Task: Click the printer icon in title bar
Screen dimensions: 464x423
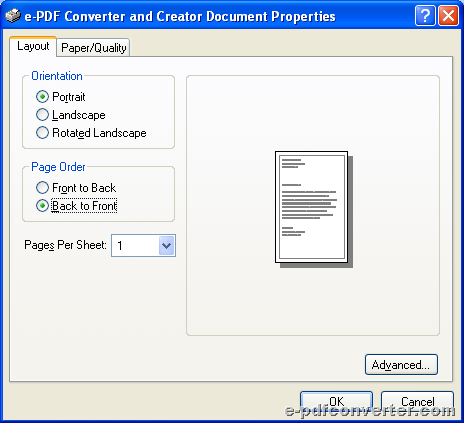Action: (13, 16)
